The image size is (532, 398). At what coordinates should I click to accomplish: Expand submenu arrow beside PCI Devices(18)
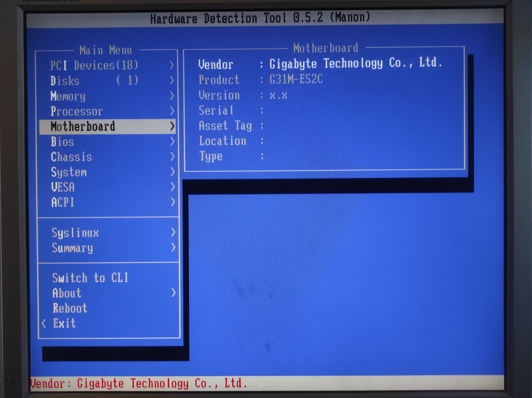(x=172, y=66)
